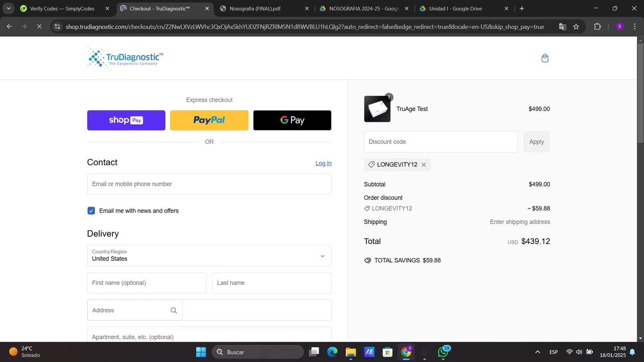Click the translate page icon

(562, 27)
